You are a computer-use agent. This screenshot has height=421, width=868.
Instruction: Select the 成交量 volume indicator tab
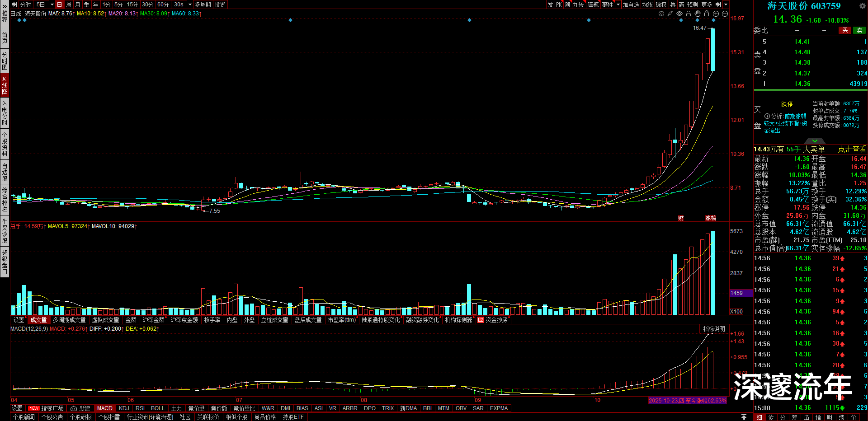(38, 320)
